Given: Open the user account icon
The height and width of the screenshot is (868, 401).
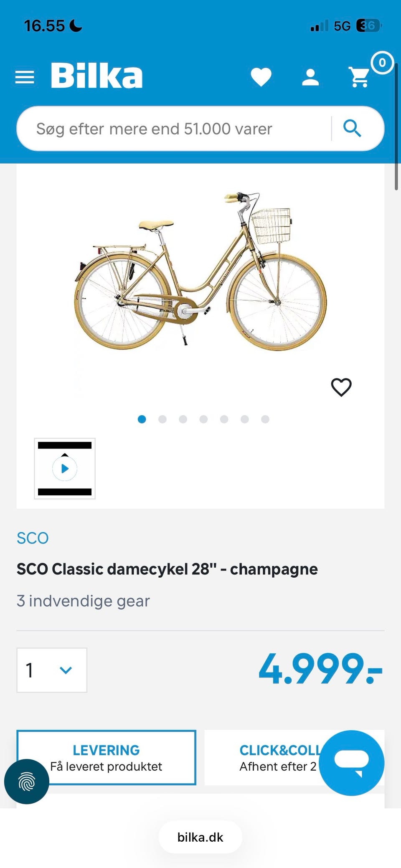Looking at the screenshot, I should click(310, 77).
